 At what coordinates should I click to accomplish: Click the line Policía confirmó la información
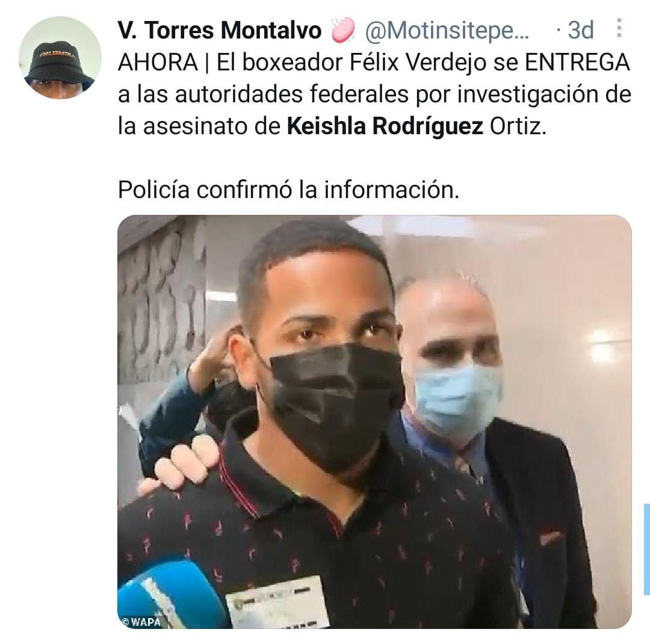click(288, 190)
